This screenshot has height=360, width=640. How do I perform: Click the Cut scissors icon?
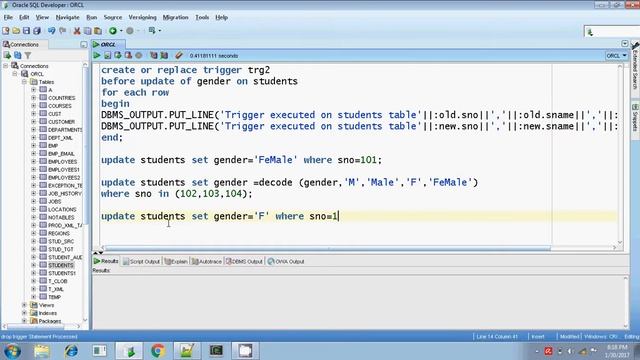tap(77, 31)
